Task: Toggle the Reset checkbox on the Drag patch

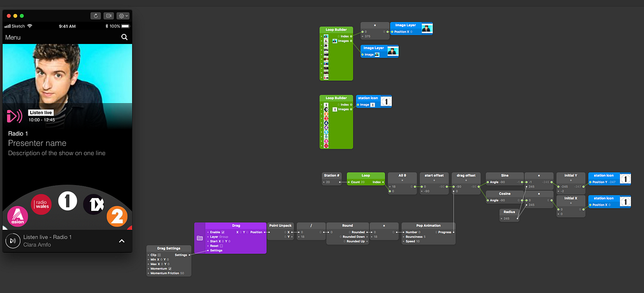Action: [x=221, y=246]
